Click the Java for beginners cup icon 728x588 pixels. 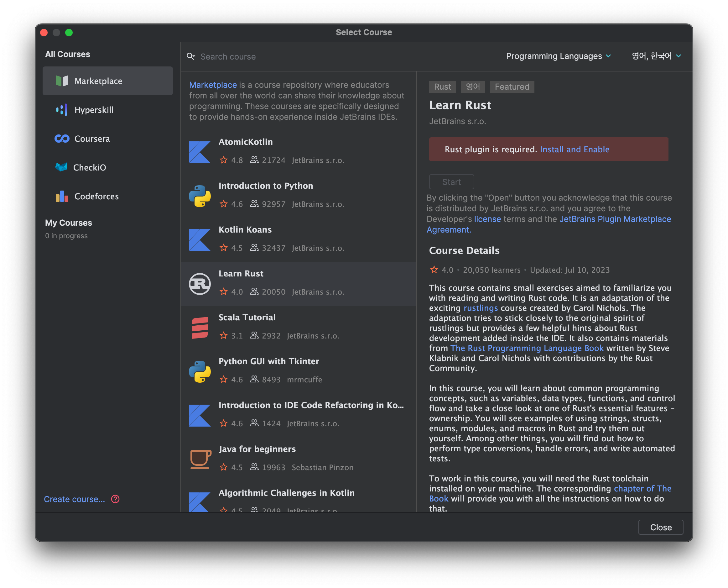point(200,459)
